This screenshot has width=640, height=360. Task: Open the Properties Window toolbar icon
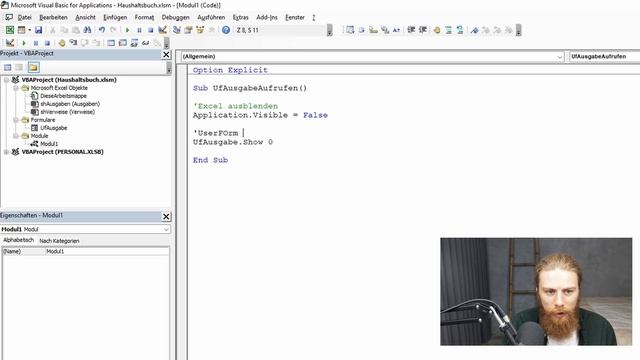click(x=188, y=30)
